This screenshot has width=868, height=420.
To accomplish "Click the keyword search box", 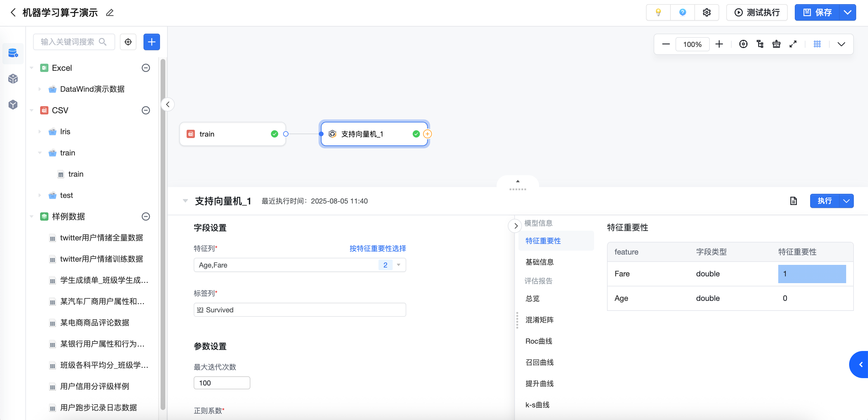I will (74, 42).
